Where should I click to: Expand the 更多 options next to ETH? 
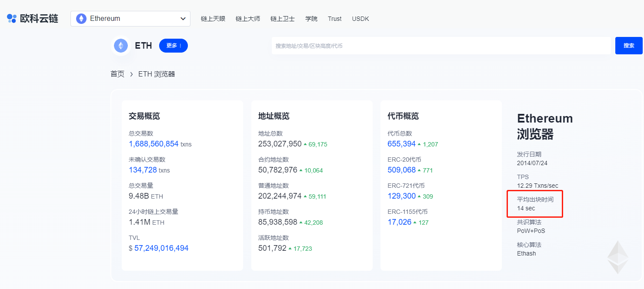[x=173, y=45]
